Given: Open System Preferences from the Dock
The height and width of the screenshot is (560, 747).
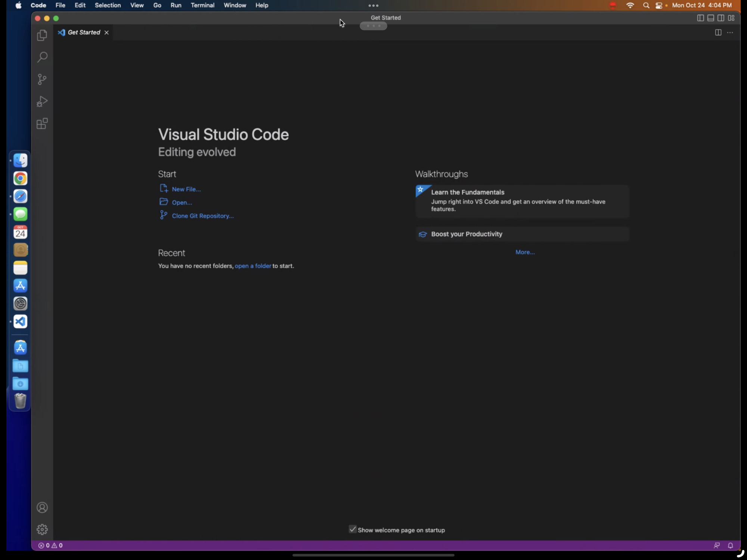Looking at the screenshot, I should (x=21, y=304).
